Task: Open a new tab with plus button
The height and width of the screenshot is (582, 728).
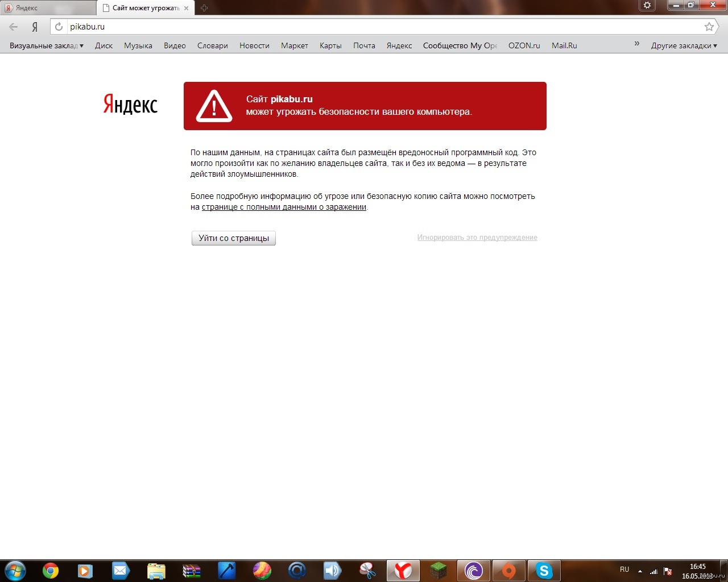Action: (x=204, y=8)
